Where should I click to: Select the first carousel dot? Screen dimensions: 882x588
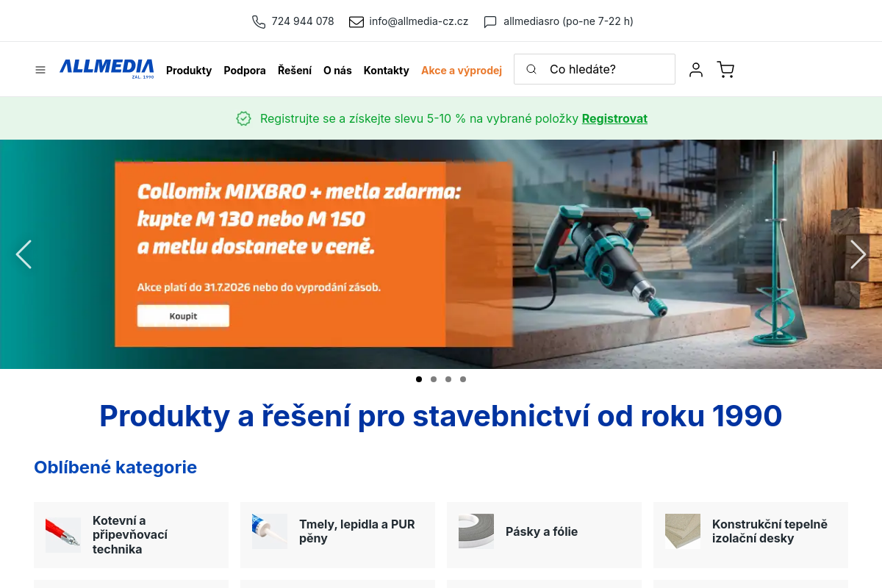click(x=419, y=379)
